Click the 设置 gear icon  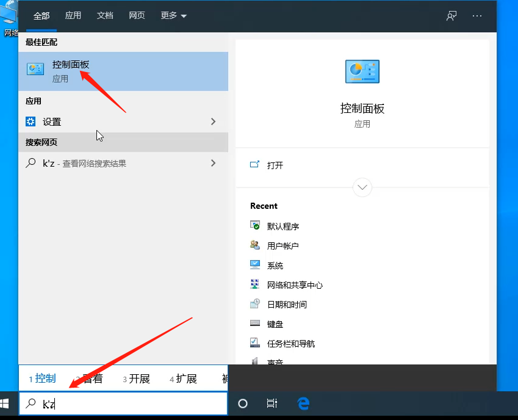[31, 121]
